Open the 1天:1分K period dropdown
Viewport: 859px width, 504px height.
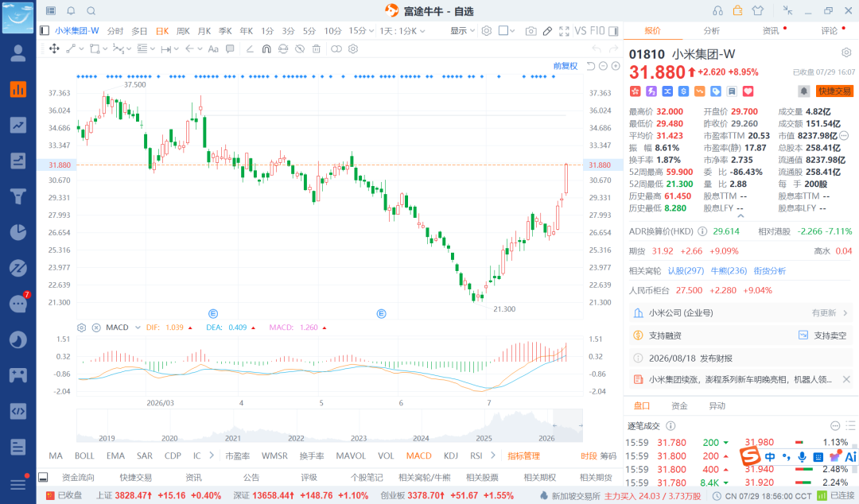pyautogui.click(x=402, y=31)
